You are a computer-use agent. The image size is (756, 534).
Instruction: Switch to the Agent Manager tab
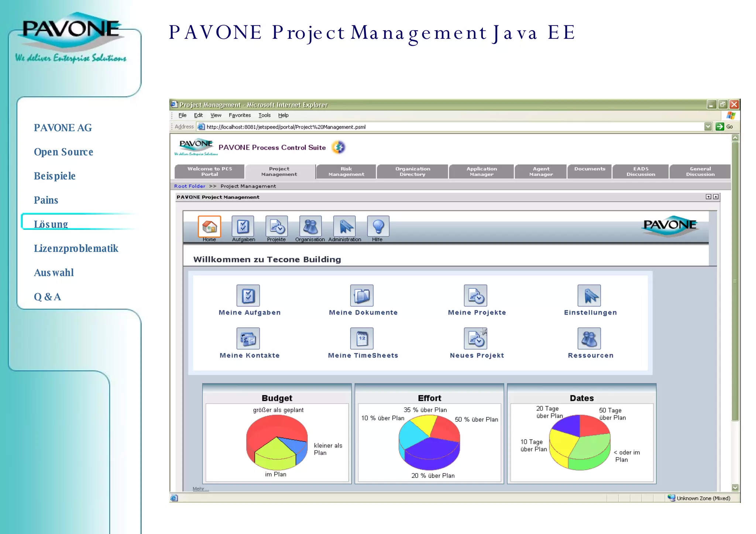click(x=541, y=171)
